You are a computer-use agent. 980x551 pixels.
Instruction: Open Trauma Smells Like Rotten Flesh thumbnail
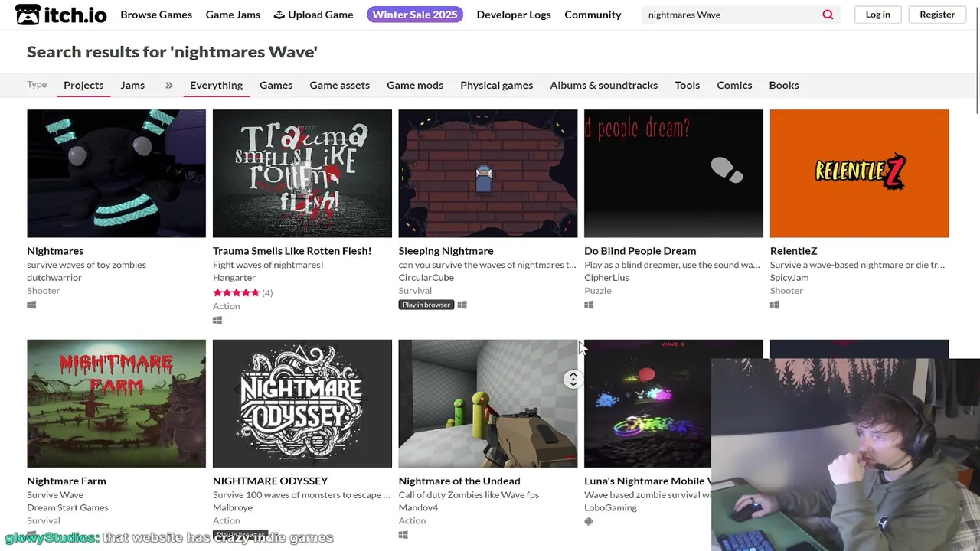pyautogui.click(x=302, y=174)
